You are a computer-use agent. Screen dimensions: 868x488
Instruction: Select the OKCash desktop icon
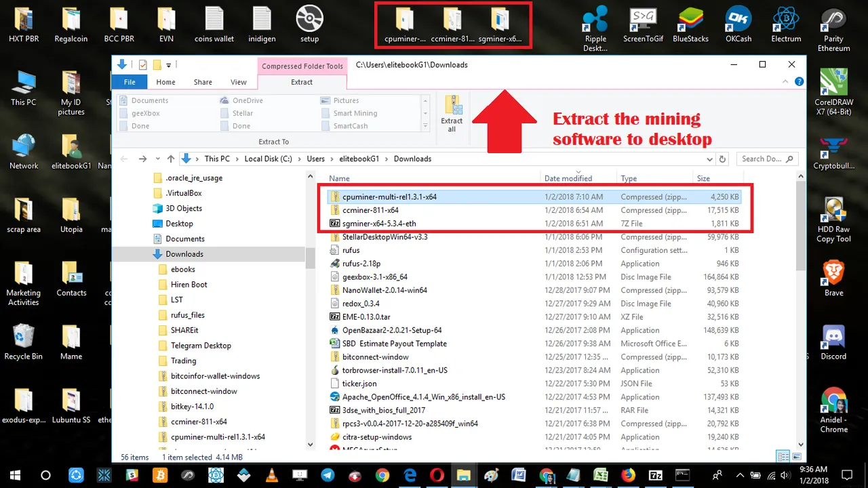coord(738,25)
